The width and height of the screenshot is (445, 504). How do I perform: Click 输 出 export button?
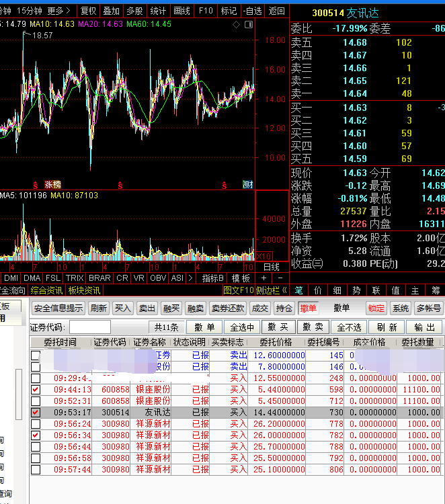point(424,327)
